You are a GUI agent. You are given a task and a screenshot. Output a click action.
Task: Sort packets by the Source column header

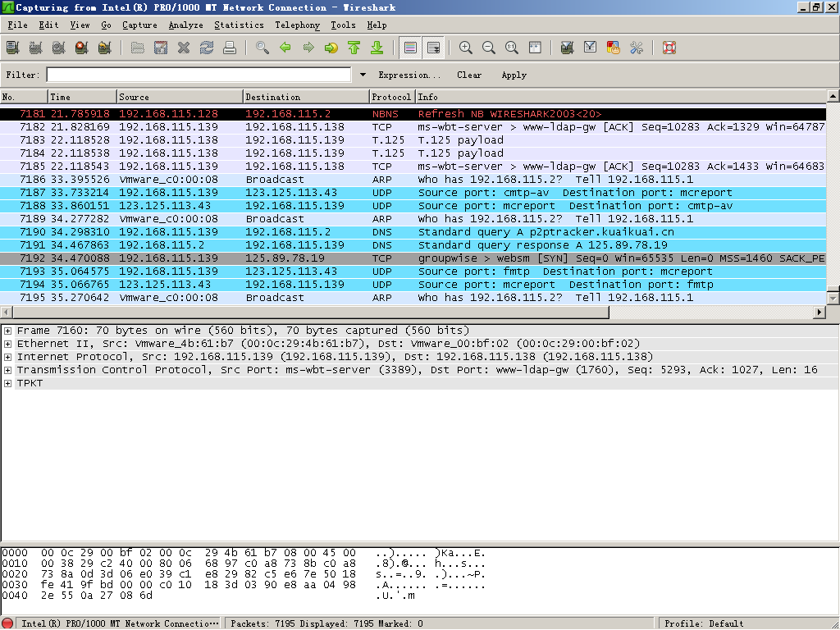click(x=180, y=97)
